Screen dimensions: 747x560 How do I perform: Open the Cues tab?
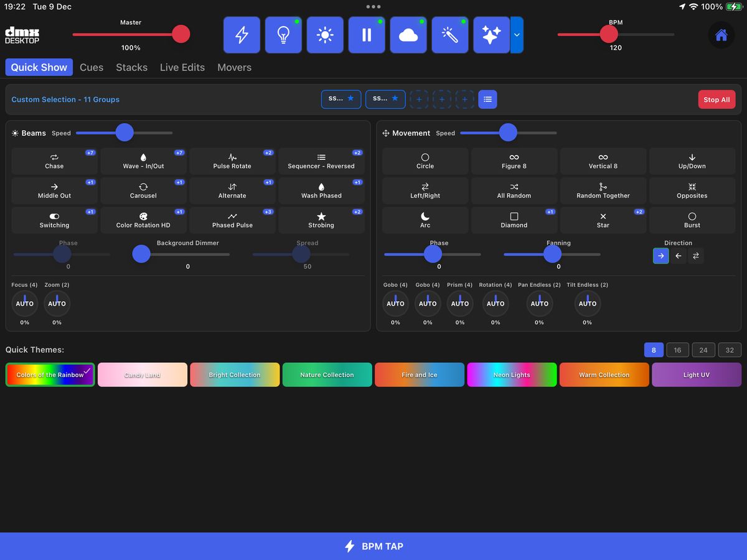pos(92,67)
